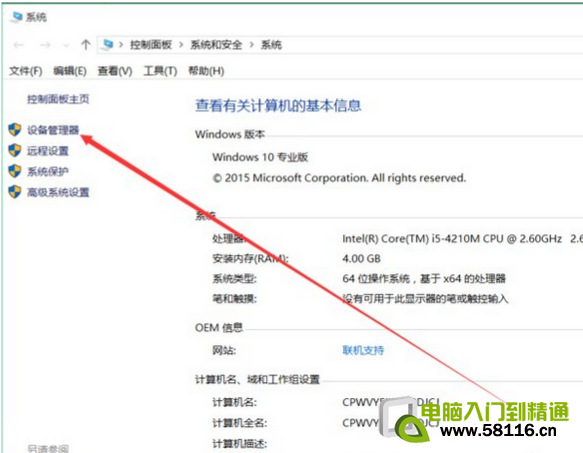Click the 计算机名 label
The image size is (583, 453).
point(235,402)
